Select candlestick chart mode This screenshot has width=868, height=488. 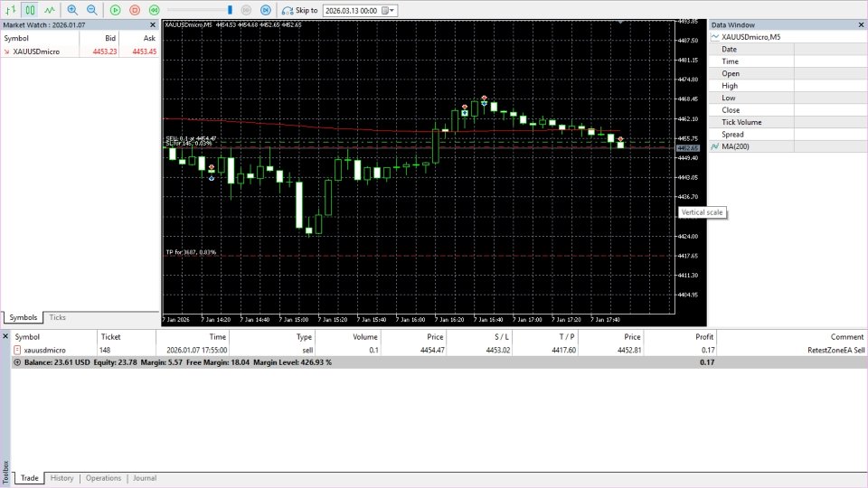(30, 10)
